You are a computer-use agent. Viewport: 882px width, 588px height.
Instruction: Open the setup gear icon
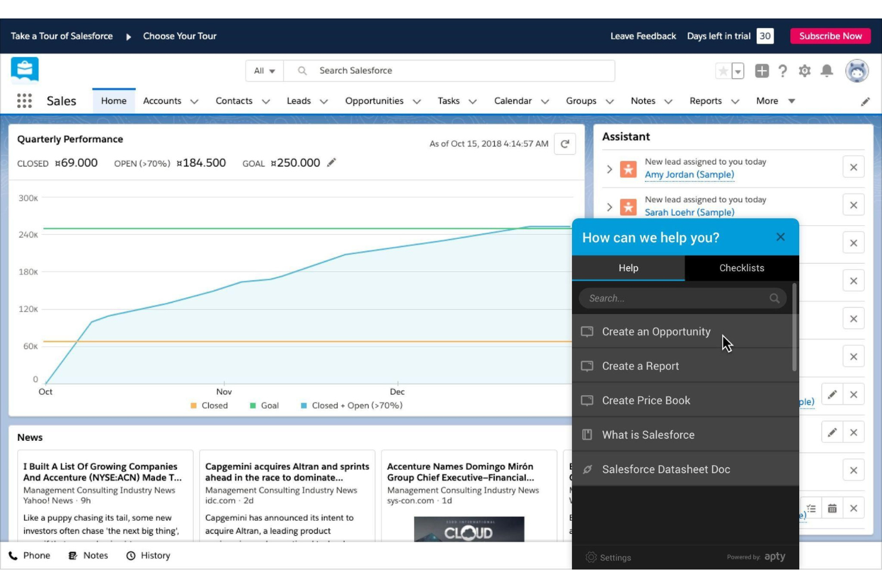pyautogui.click(x=805, y=71)
